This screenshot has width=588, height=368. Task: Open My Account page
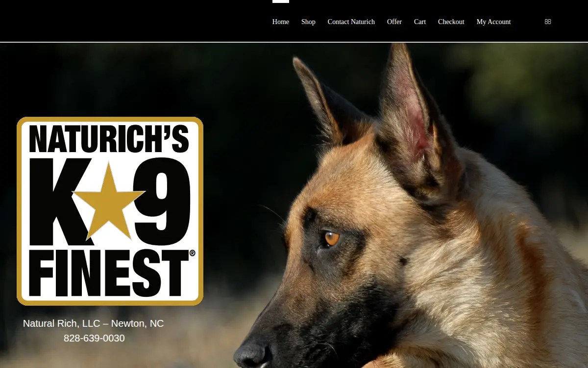[x=494, y=22]
